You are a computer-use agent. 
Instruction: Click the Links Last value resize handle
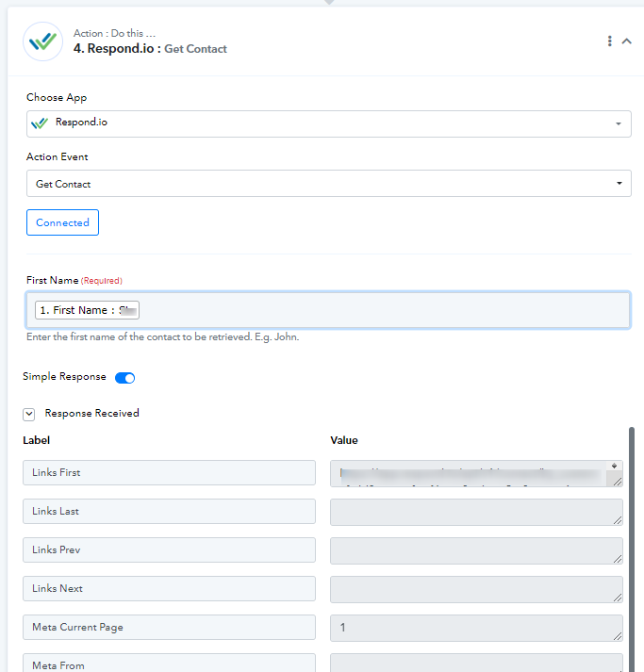pos(618,520)
